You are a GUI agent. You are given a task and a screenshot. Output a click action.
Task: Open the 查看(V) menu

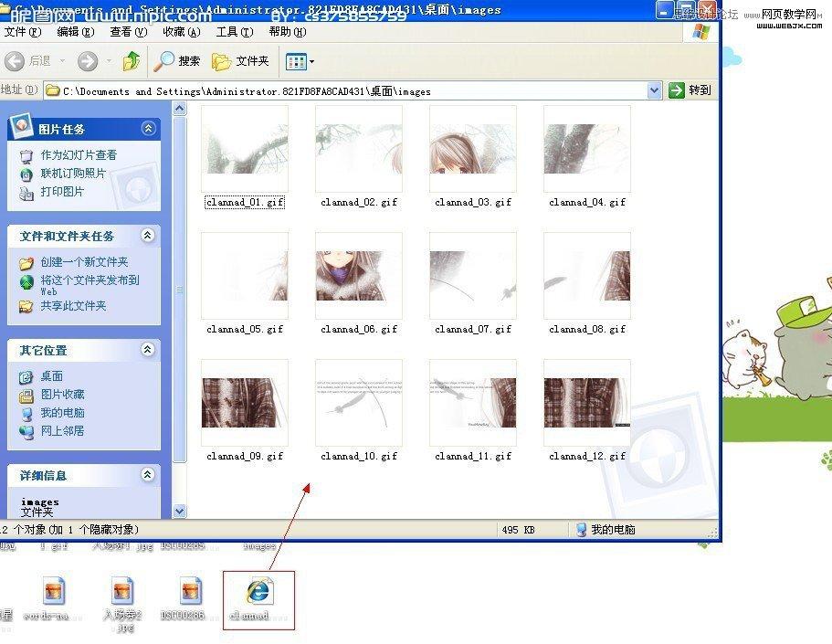coord(129,32)
